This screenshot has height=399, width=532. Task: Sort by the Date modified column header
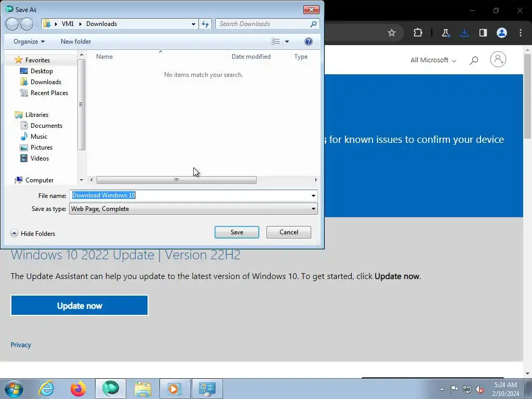tap(251, 57)
